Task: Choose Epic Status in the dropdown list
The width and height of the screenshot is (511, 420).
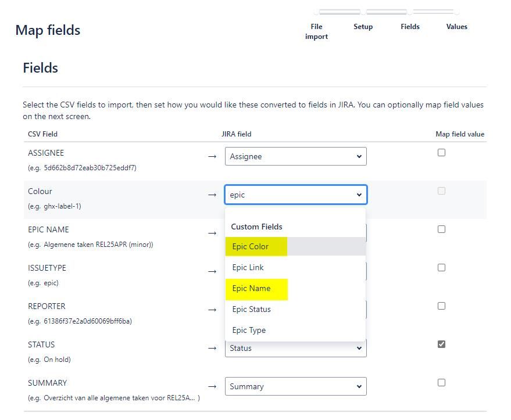Action: pyautogui.click(x=295, y=309)
